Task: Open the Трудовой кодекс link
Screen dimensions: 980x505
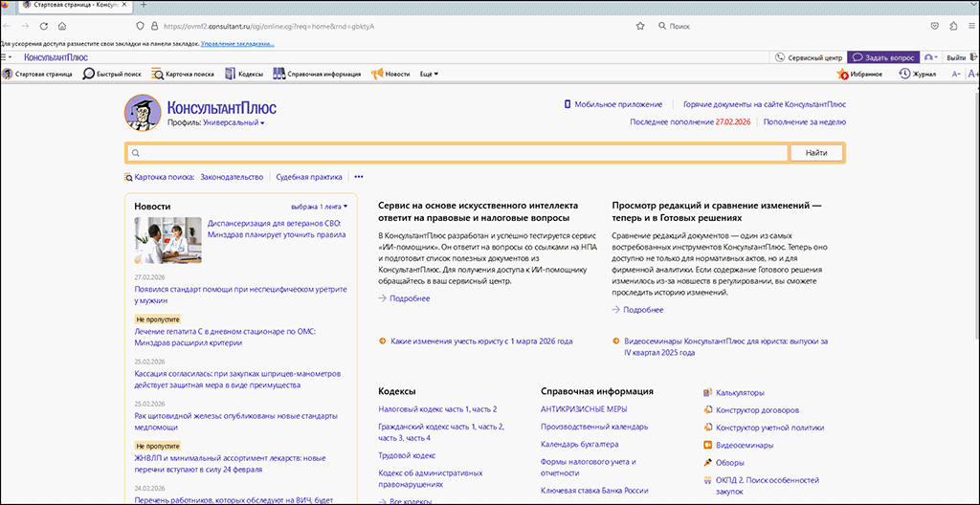Action: click(407, 455)
